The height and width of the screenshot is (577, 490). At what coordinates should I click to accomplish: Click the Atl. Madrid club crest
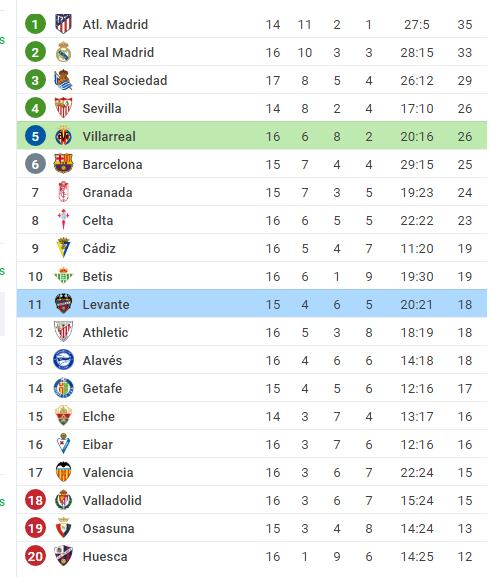(x=63, y=24)
